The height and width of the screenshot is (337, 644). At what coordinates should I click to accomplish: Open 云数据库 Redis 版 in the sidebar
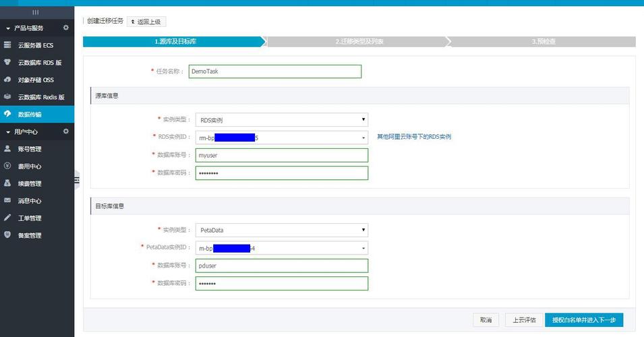pos(40,97)
